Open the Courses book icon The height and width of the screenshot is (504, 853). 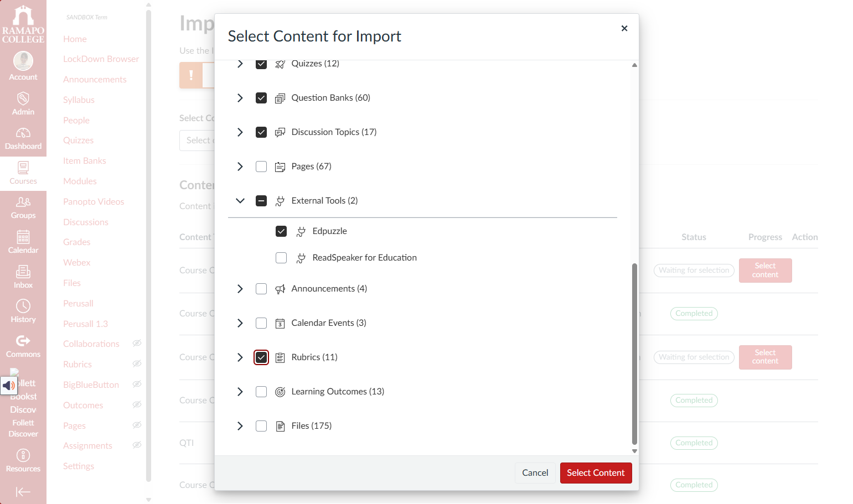pos(23,168)
